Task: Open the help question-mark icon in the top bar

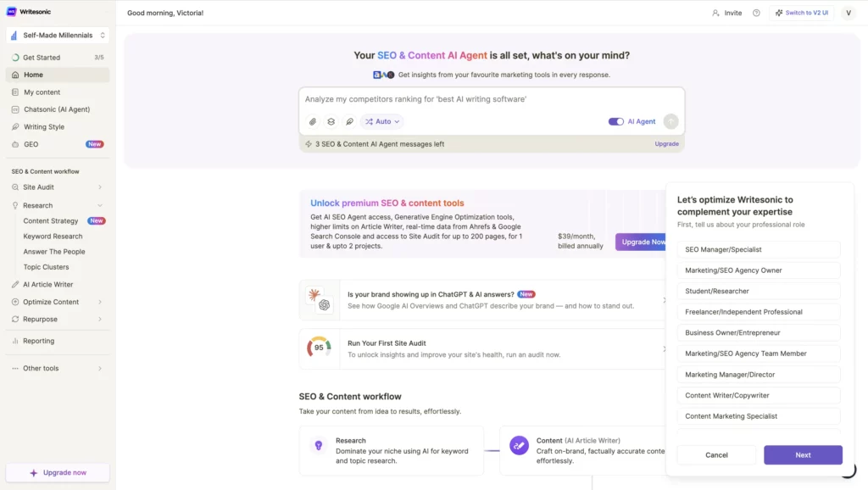Action: [756, 13]
